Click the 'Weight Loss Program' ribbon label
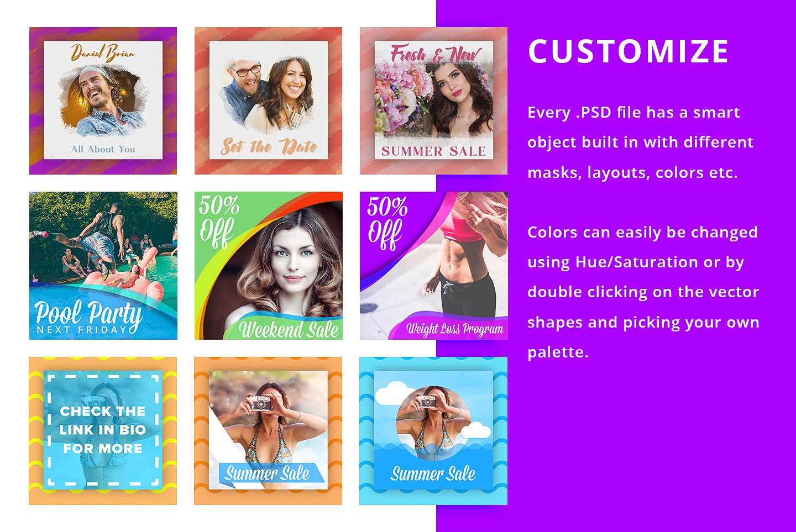 [x=455, y=329]
